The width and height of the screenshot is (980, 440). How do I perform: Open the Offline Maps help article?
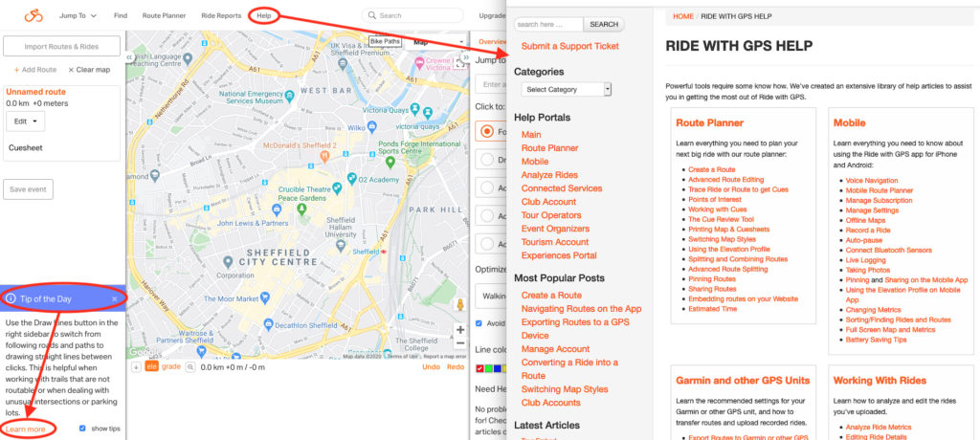click(865, 221)
